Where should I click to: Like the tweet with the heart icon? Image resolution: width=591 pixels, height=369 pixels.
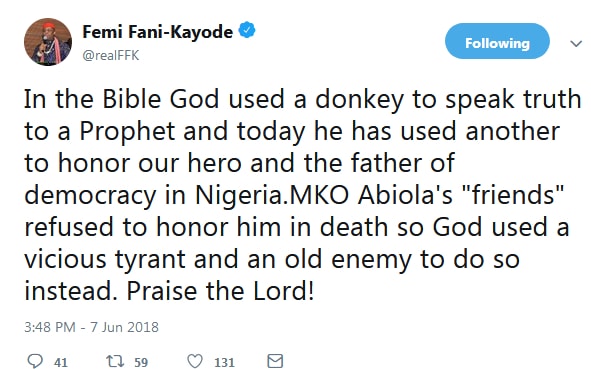[x=195, y=361]
